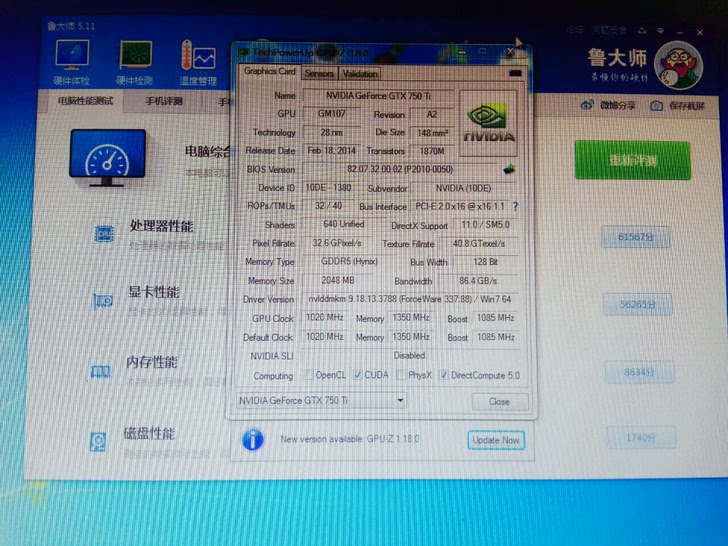728x546 pixels.
Task: Toggle DirectCompute 5.0 checkbox
Action: click(x=444, y=375)
